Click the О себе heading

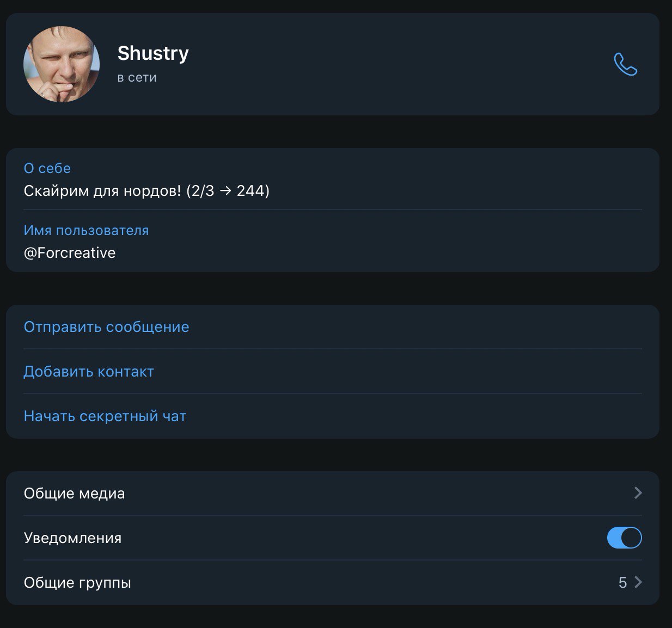(47, 168)
